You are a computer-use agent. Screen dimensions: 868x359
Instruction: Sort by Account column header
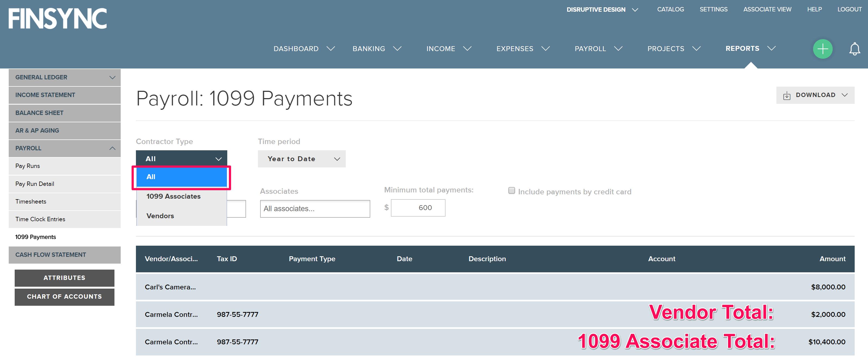pos(661,259)
